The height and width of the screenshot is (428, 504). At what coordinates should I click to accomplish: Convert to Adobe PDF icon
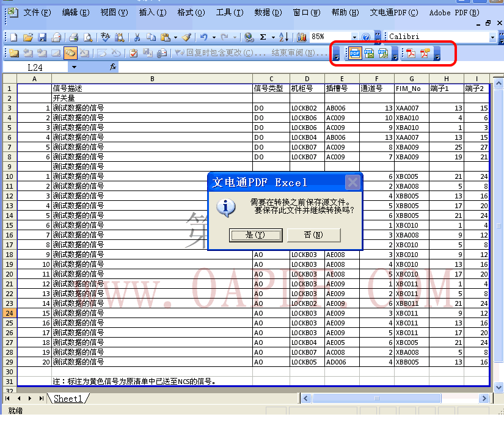pyautogui.click(x=411, y=53)
